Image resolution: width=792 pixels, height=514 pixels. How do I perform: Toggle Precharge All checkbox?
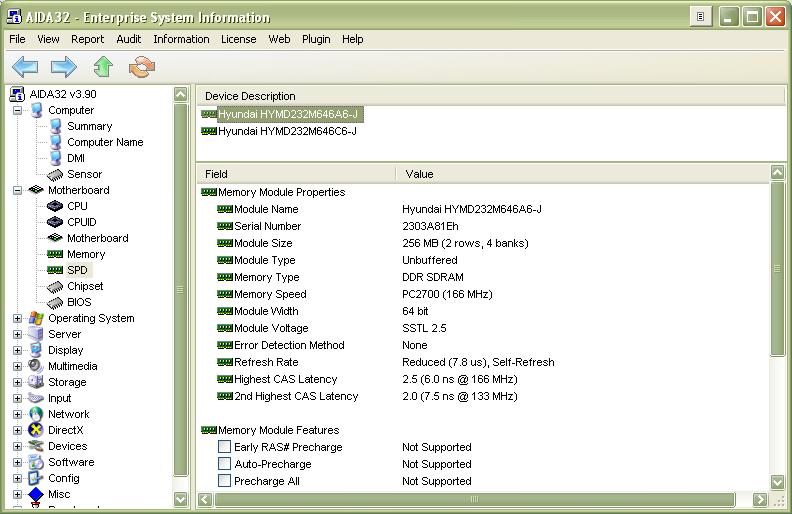224,481
